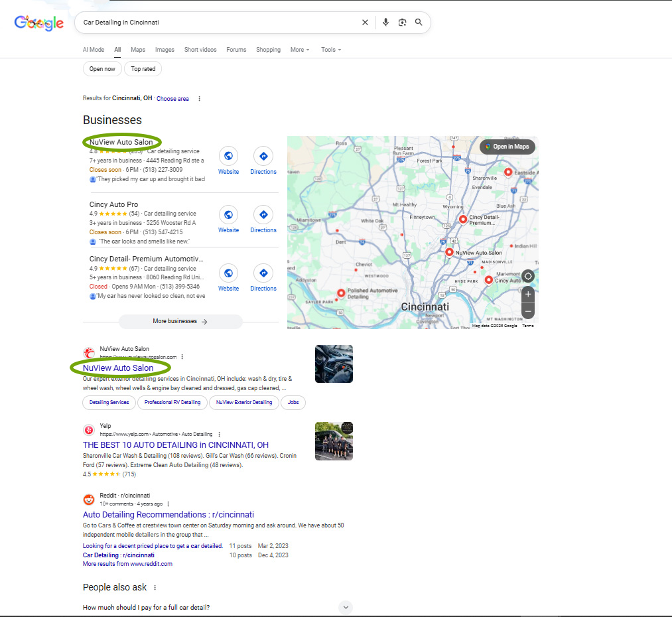Open three-dot menu for Yelp result

tap(220, 434)
